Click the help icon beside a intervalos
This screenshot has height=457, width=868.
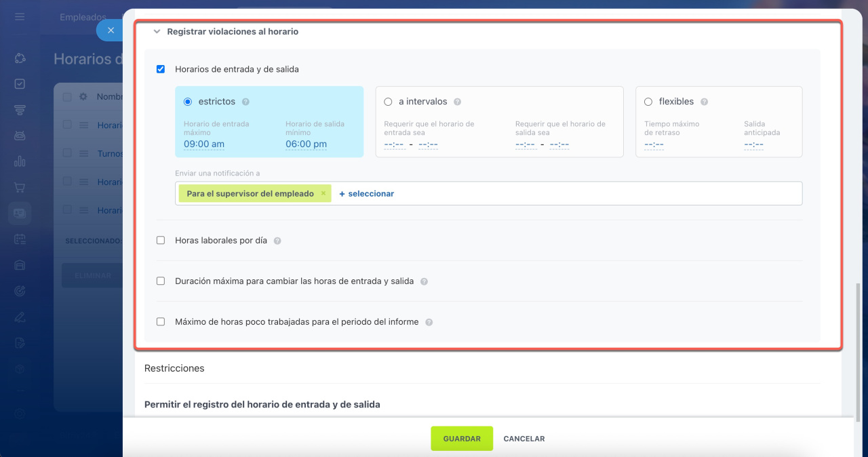pyautogui.click(x=457, y=102)
